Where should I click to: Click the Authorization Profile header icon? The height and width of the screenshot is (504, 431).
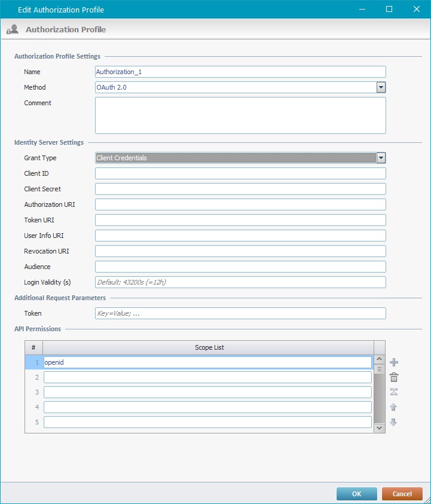coord(13,29)
